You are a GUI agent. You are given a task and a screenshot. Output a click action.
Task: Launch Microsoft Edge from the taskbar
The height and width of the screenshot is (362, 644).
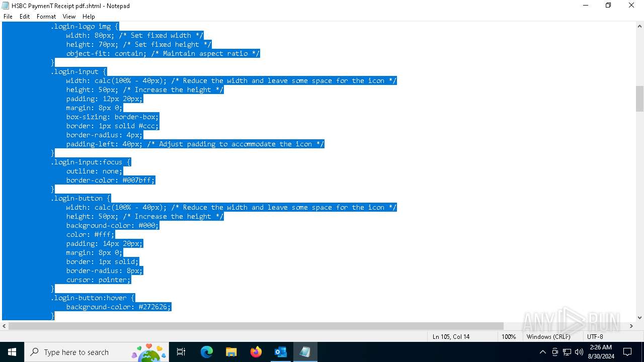click(207, 352)
